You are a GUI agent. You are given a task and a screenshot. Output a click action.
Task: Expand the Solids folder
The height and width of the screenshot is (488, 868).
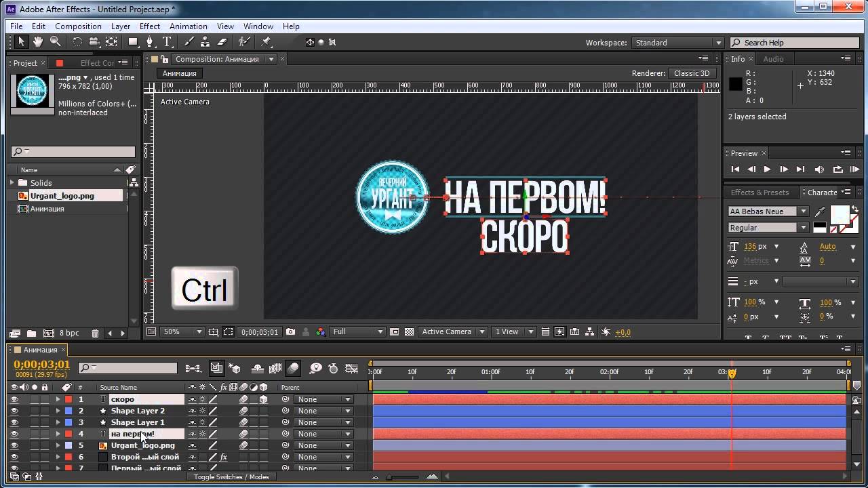click(12, 183)
